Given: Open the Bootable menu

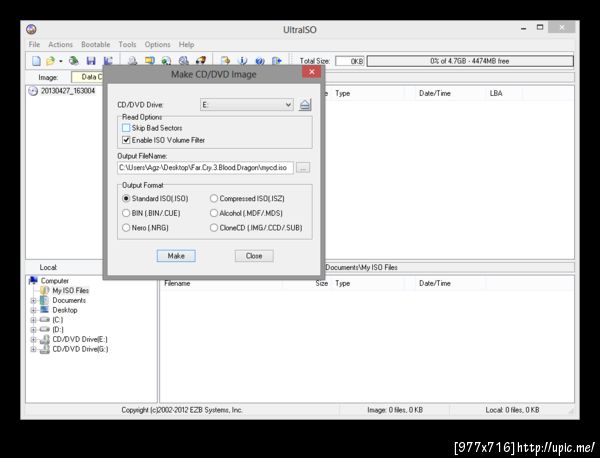Looking at the screenshot, I should click(95, 44).
